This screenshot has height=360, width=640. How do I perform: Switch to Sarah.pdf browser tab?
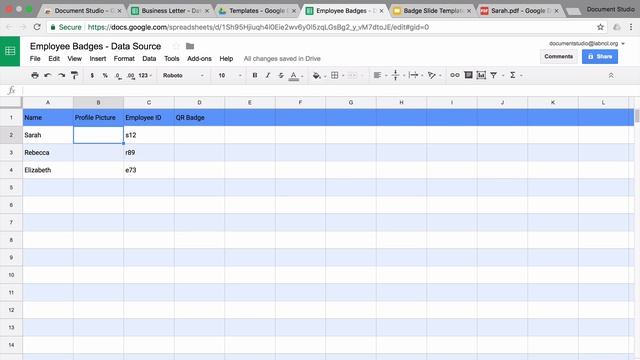pyautogui.click(x=519, y=11)
